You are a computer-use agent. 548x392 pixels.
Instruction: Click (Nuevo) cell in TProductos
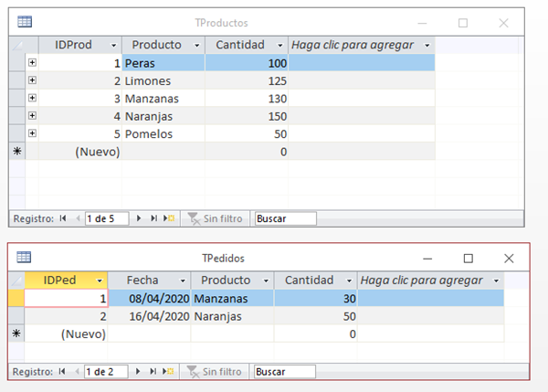click(80, 152)
